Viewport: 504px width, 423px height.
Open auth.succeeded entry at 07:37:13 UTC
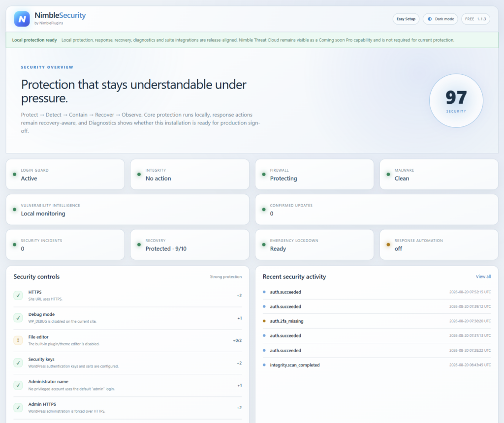pyautogui.click(x=377, y=335)
